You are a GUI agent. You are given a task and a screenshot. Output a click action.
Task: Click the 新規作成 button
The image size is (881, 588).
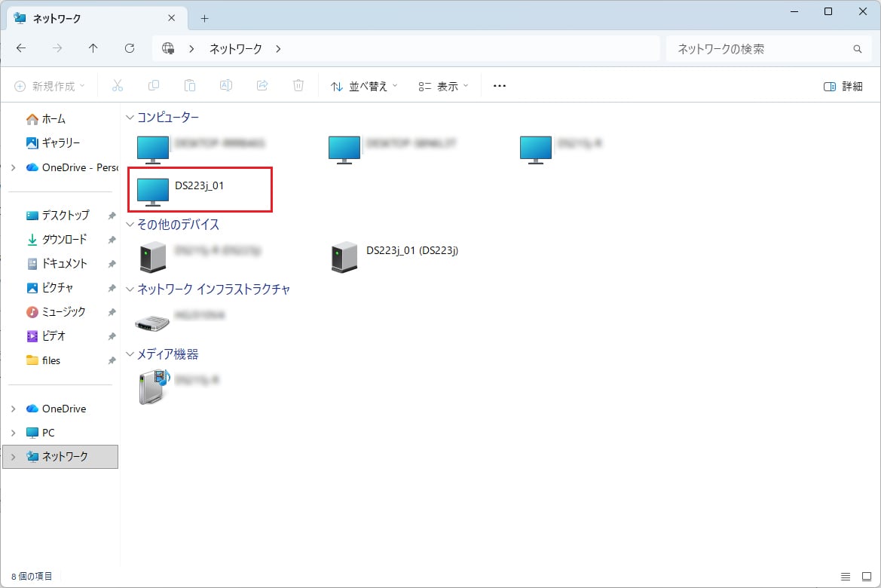[x=50, y=87]
